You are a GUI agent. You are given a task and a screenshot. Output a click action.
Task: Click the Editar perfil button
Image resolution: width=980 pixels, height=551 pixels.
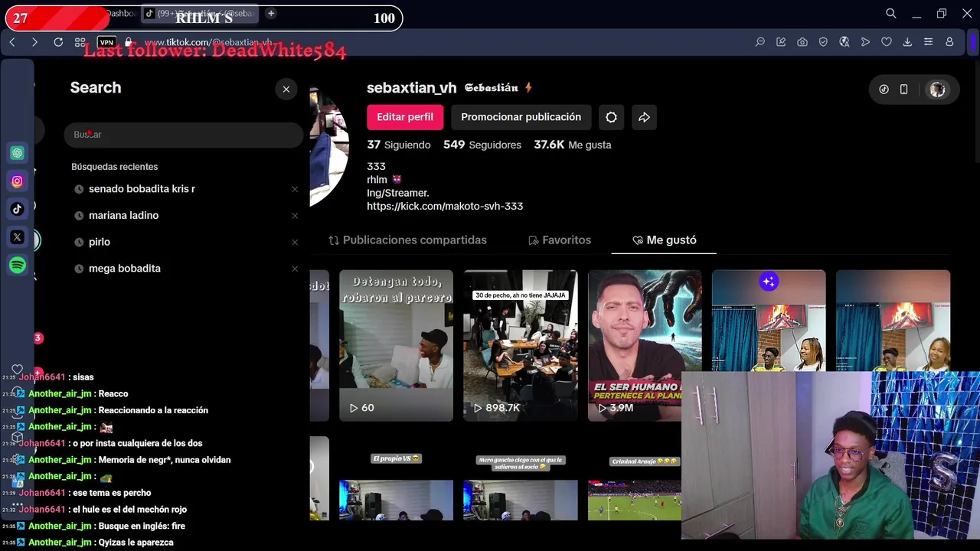405,117
